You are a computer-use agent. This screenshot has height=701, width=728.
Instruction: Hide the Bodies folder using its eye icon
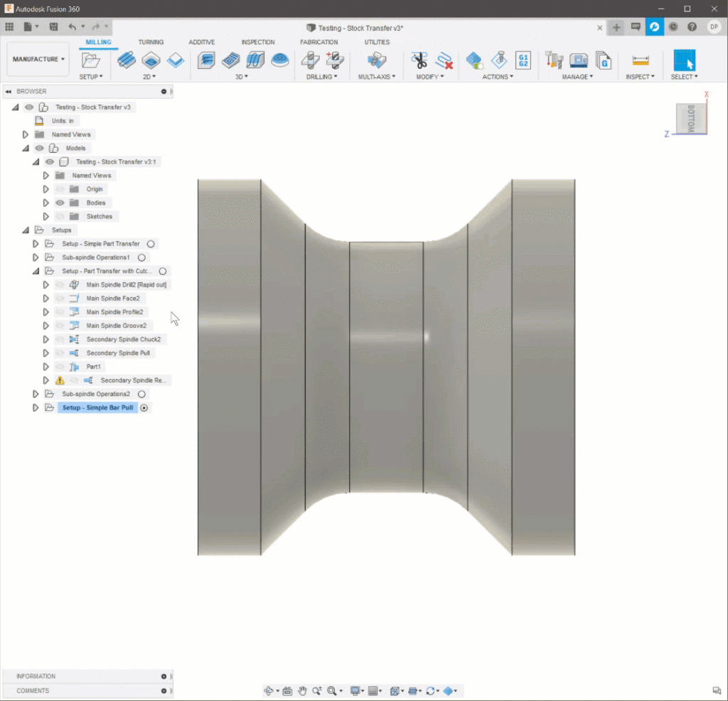pyautogui.click(x=60, y=203)
